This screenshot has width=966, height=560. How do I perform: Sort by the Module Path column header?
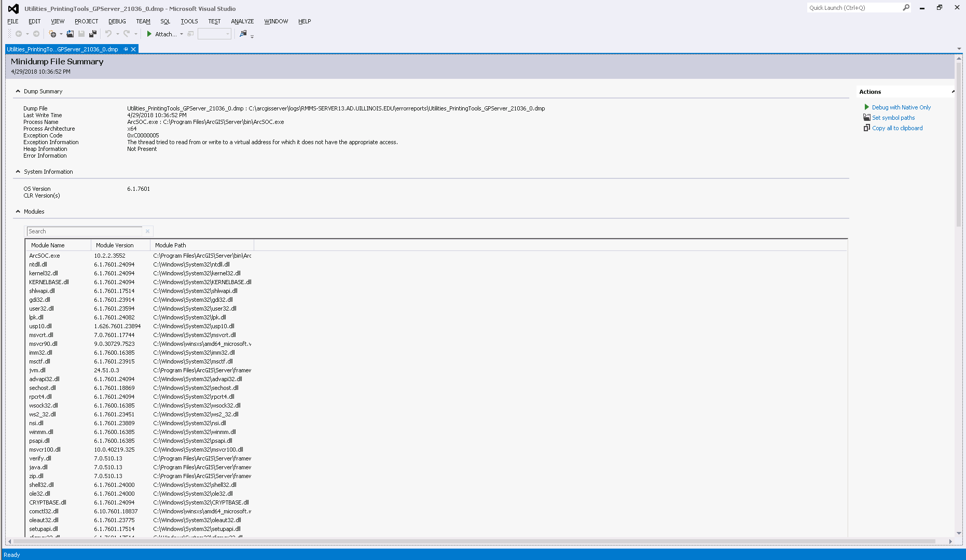[x=202, y=245]
